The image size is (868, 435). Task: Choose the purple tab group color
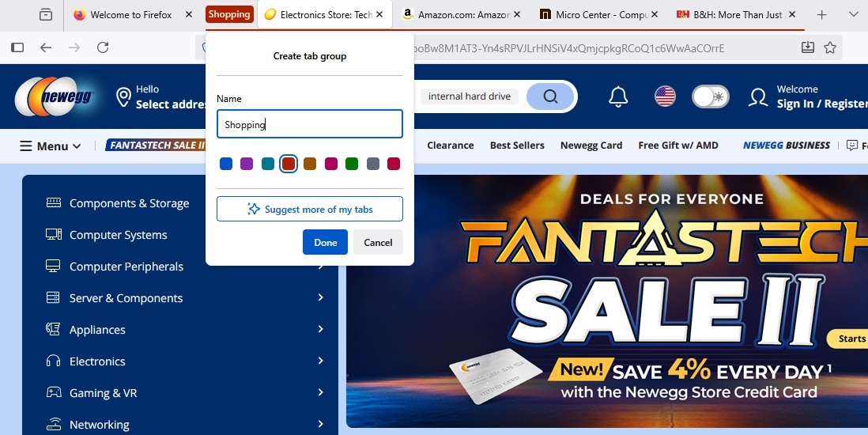pyautogui.click(x=247, y=164)
